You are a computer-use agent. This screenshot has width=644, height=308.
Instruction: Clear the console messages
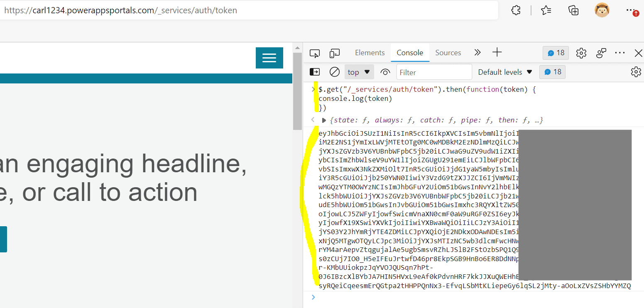coord(334,72)
